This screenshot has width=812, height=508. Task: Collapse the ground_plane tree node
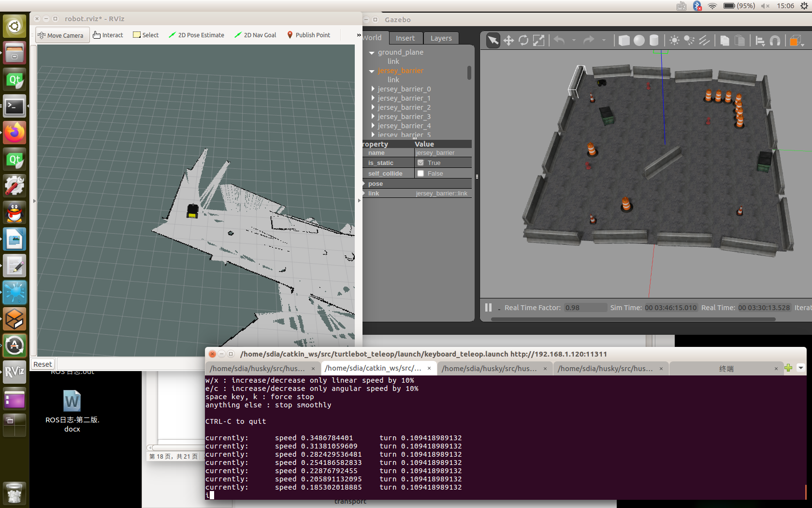[x=372, y=53]
